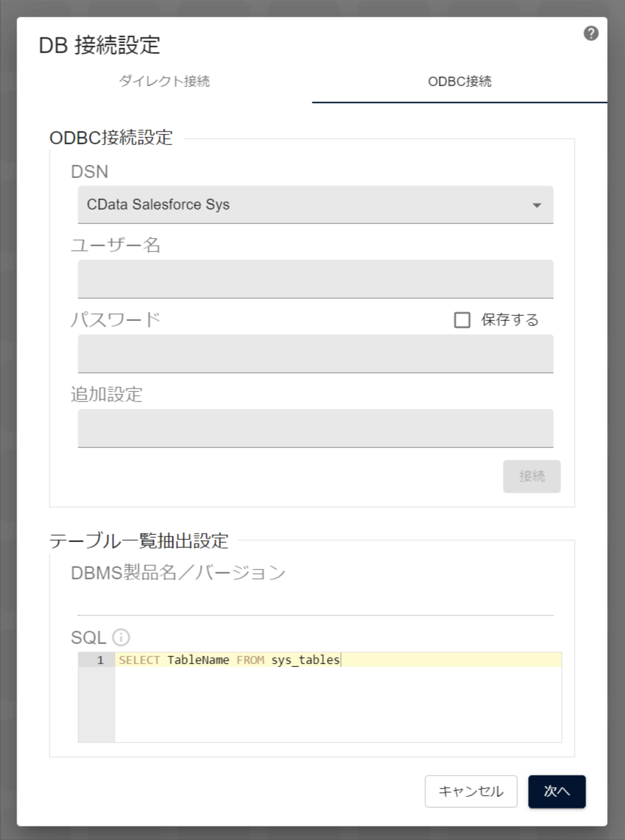Click line number 1 in SQL gutter

tap(100, 661)
